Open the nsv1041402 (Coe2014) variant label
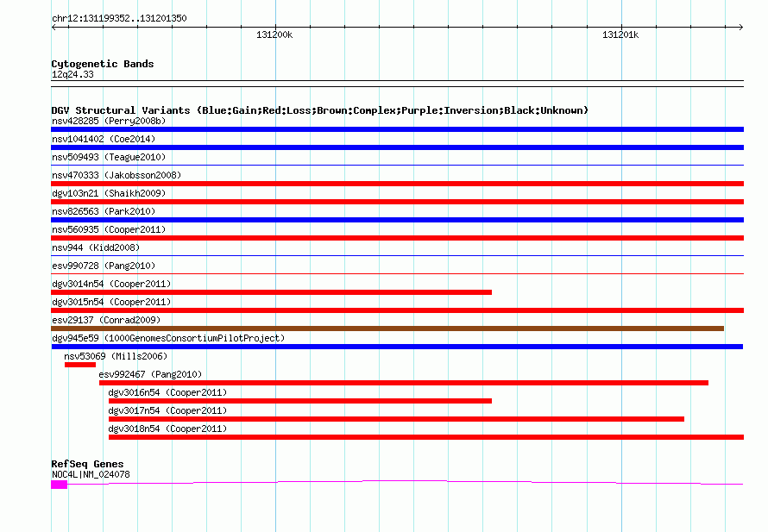 coord(104,139)
